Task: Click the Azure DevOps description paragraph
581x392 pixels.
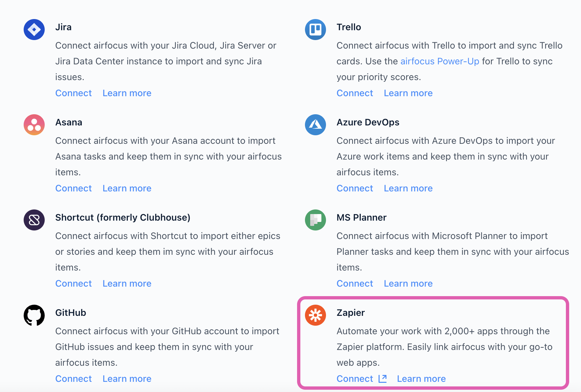Action: point(446,157)
